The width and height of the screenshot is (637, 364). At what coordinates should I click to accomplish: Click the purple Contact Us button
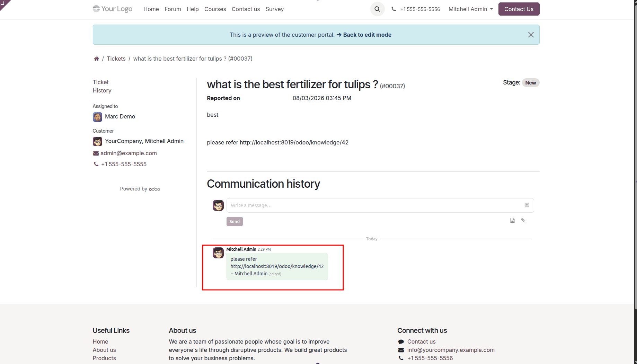click(519, 9)
